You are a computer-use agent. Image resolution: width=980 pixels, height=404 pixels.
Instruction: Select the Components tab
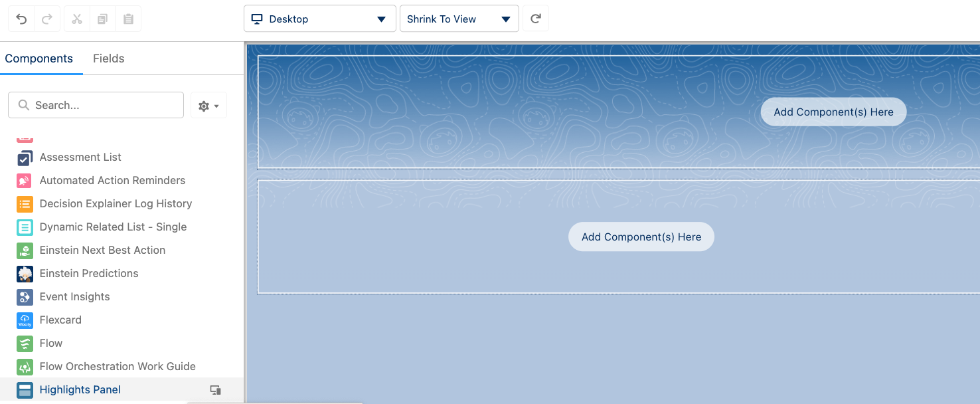tap(39, 58)
